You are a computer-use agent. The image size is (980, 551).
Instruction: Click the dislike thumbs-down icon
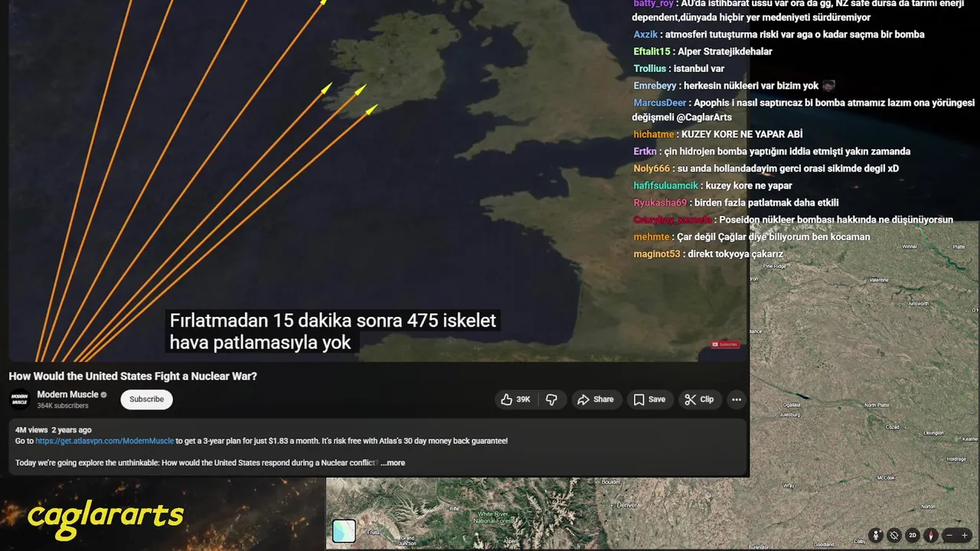[551, 399]
